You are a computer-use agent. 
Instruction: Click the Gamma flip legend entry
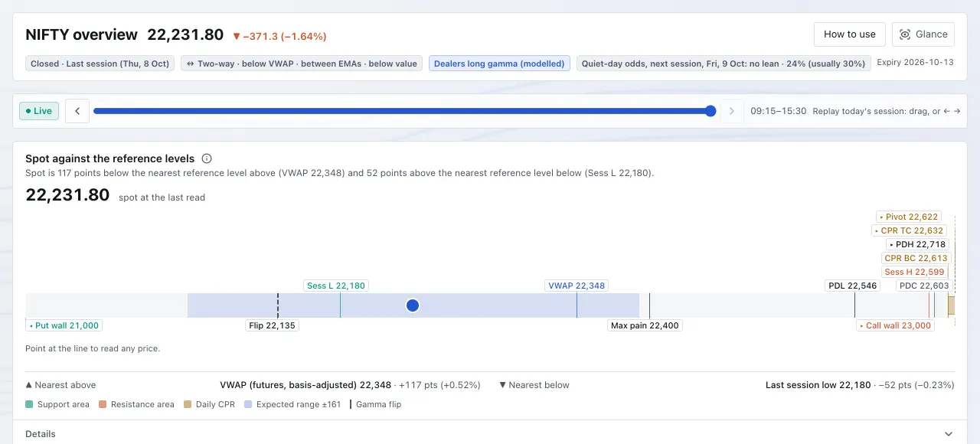click(375, 404)
